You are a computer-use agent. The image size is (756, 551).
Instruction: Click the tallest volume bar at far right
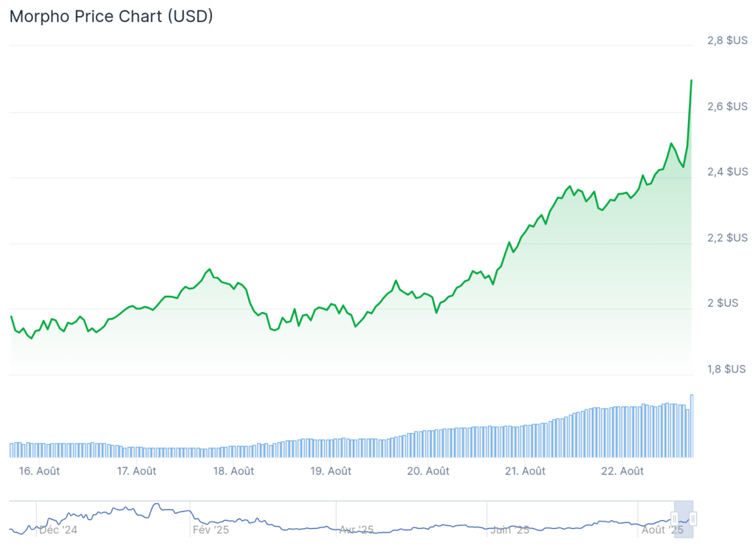point(692,426)
